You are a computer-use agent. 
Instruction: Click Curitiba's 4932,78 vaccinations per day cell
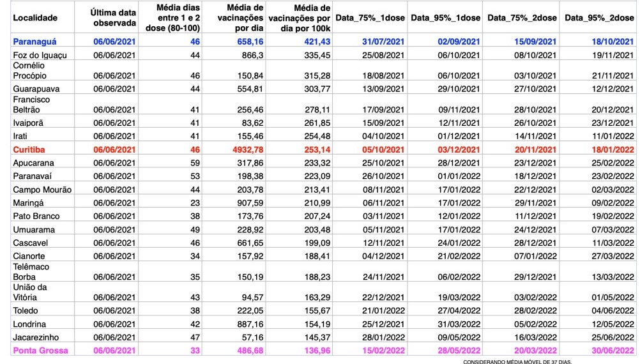[247, 150]
